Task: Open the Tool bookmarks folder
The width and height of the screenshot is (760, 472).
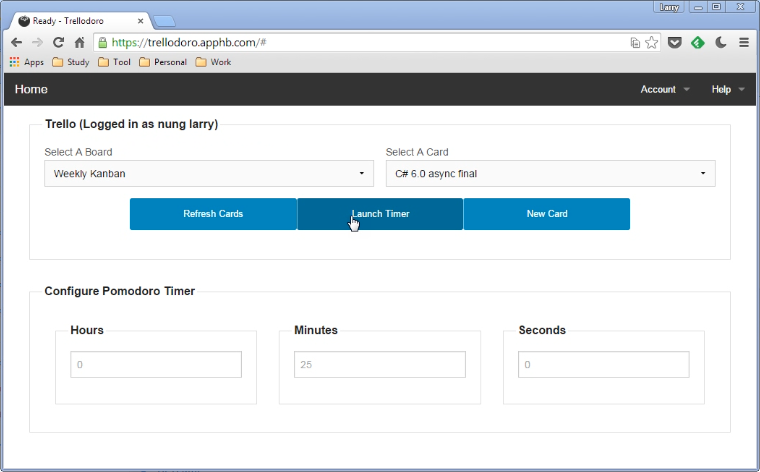Action: 114,62
